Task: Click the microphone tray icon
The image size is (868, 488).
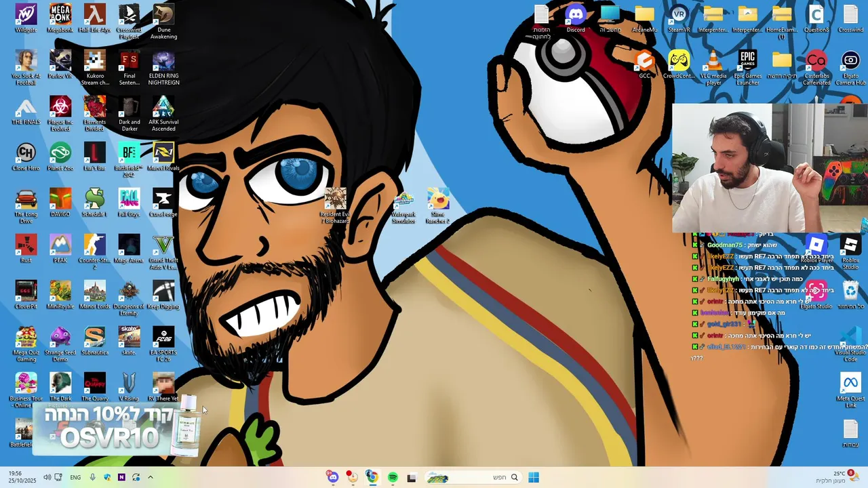Action: tap(93, 477)
